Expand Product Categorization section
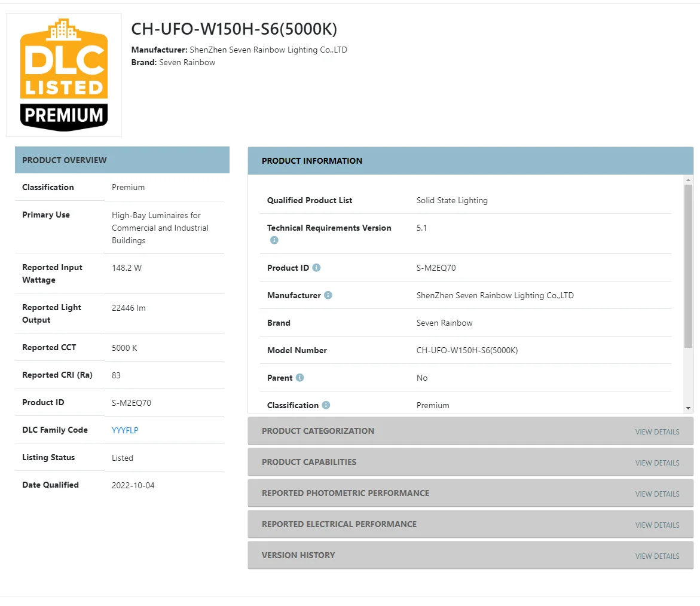Image resolution: width=700 pixels, height=606 pixels. pos(470,431)
